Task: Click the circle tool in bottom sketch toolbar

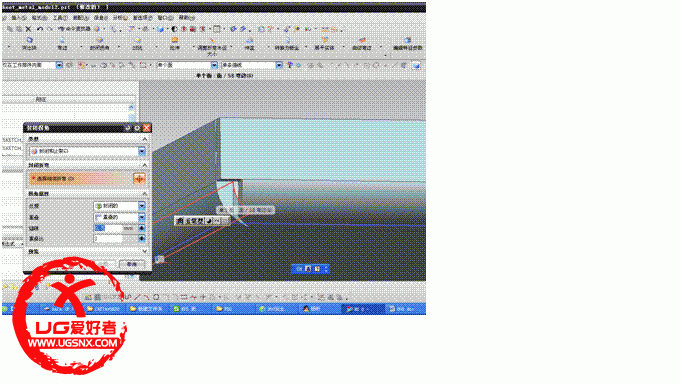Action: [x=156, y=297]
